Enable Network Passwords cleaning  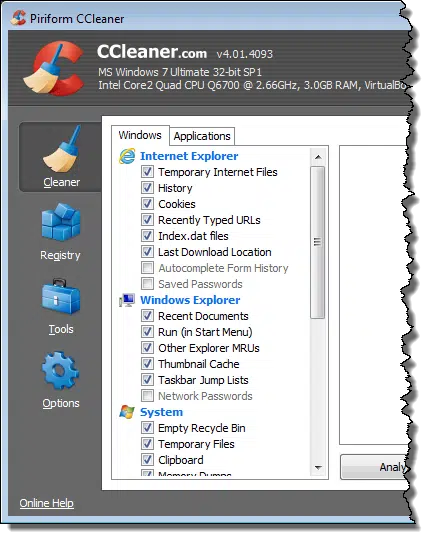(147, 396)
